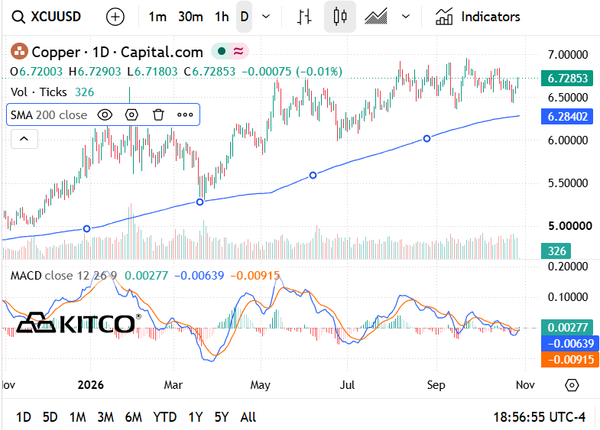Open timezone menu at 18:56:55 UTC-4
Image resolution: width=600 pixels, height=430 pixels.
coord(539,417)
